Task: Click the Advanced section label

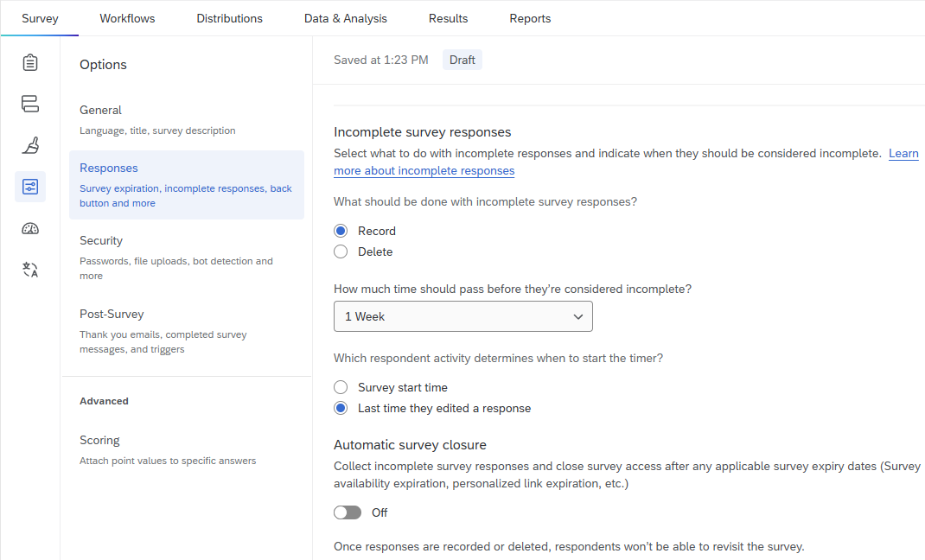Action: click(104, 401)
